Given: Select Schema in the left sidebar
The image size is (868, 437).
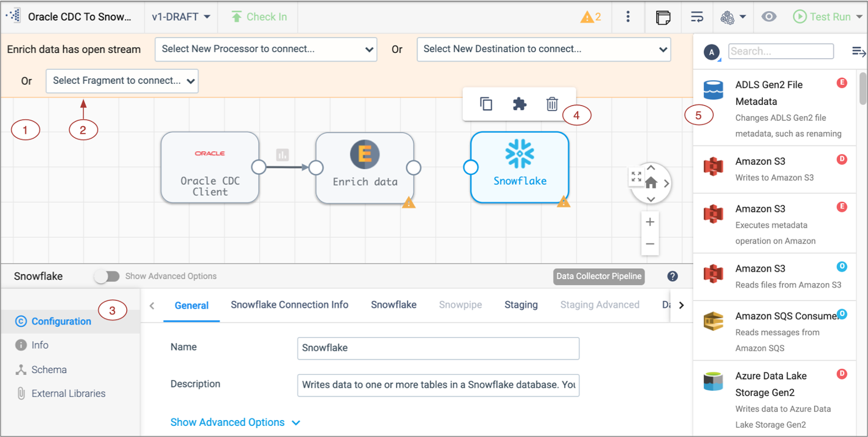Looking at the screenshot, I should [x=70, y=370].
